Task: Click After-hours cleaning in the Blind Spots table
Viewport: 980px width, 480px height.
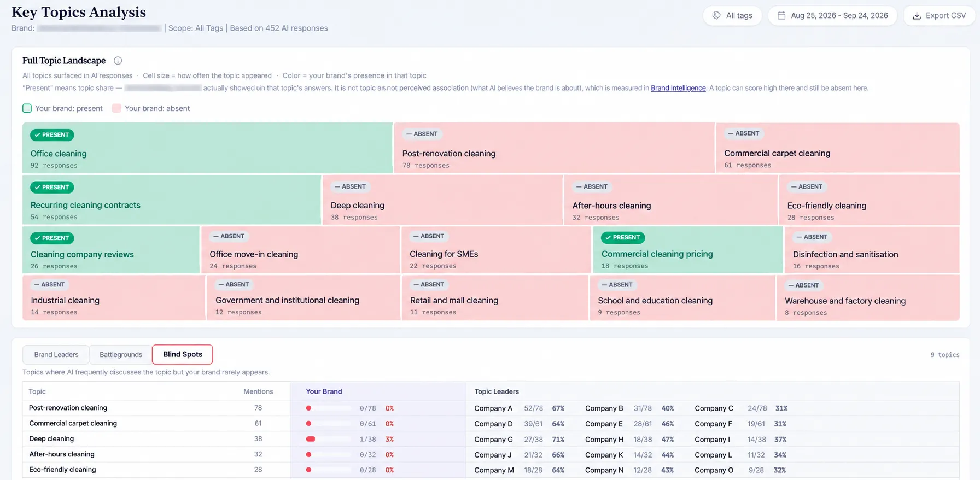Action: [x=62, y=454]
